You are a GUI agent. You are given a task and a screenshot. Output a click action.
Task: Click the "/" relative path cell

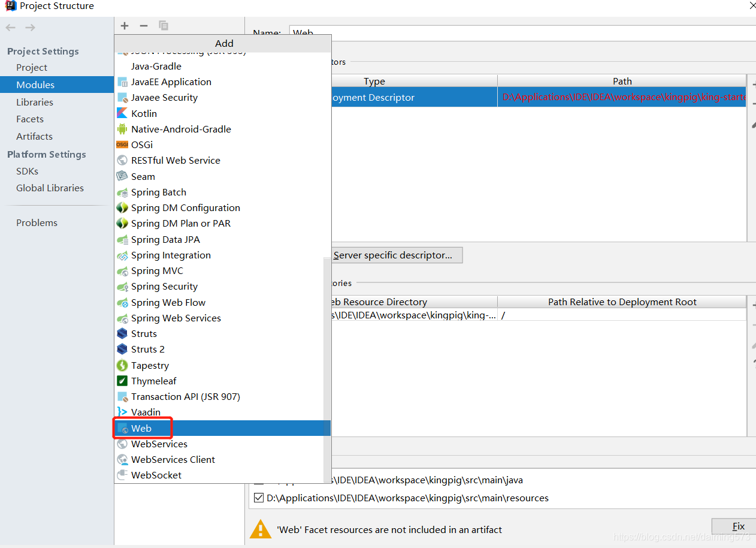point(622,315)
